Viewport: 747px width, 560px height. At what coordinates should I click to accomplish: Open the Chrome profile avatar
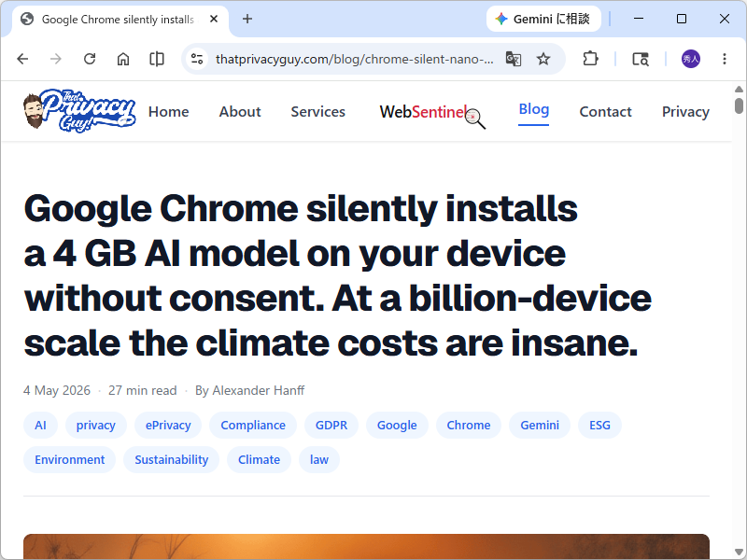click(690, 59)
